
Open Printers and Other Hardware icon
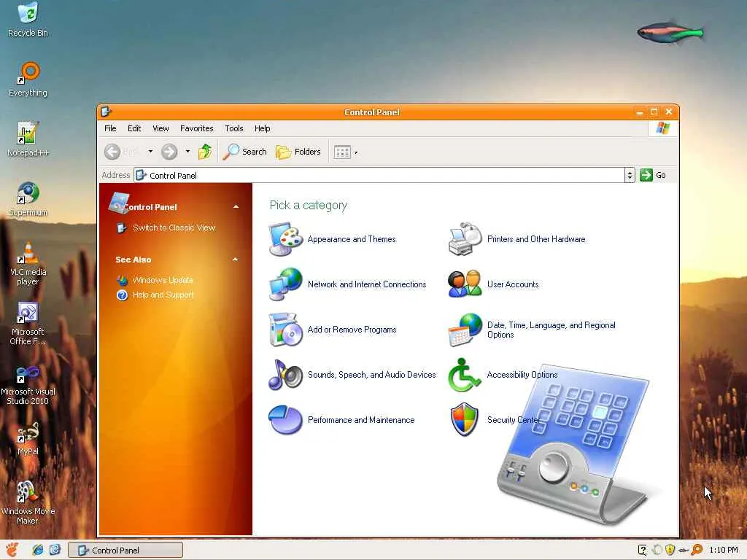tap(465, 239)
